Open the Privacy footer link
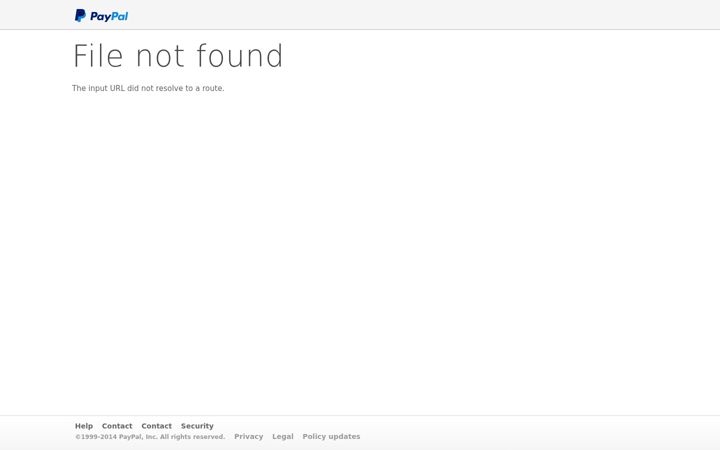 pyautogui.click(x=248, y=437)
